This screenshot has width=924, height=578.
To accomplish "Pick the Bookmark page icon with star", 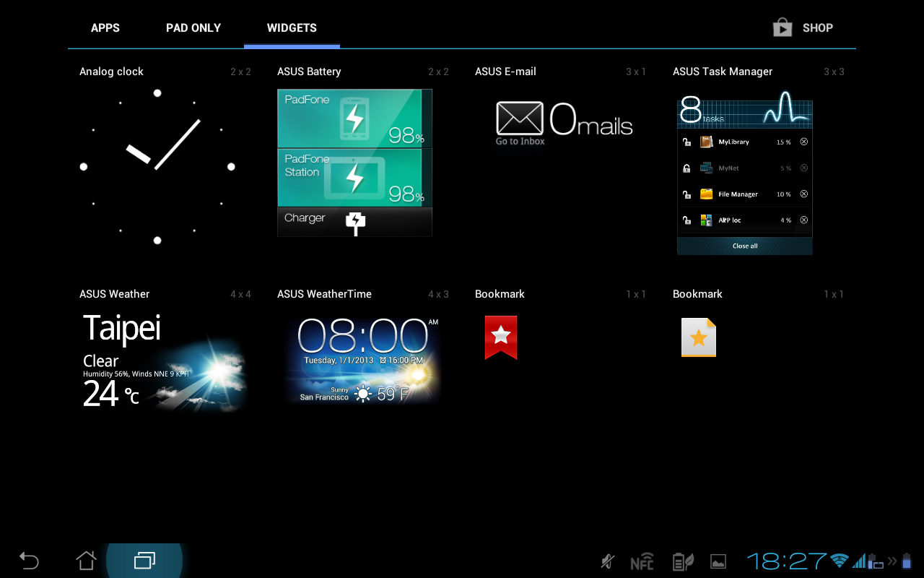I will pyautogui.click(x=699, y=337).
